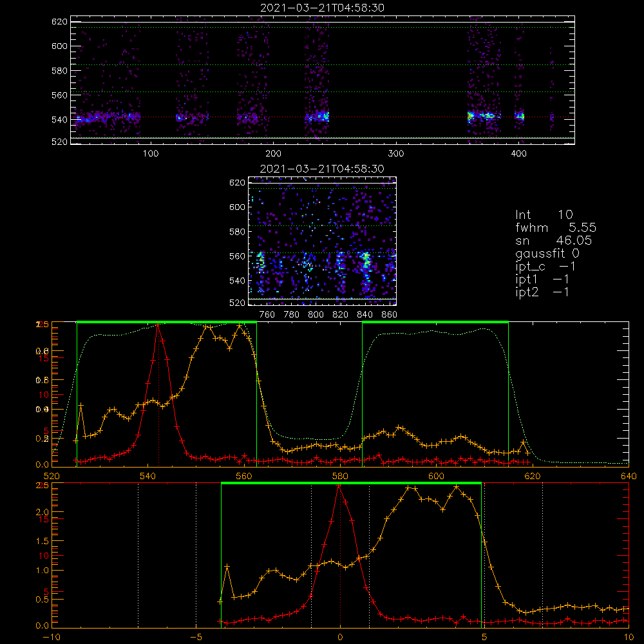The width and height of the screenshot is (644, 644).
Task: Click y-axis label 580 on top spectrogram
Action: pyautogui.click(x=59, y=71)
